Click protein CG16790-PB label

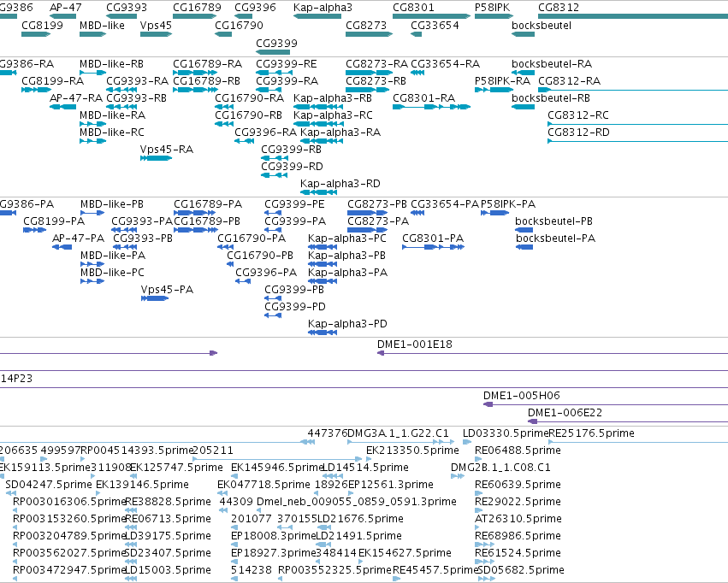tap(260, 255)
